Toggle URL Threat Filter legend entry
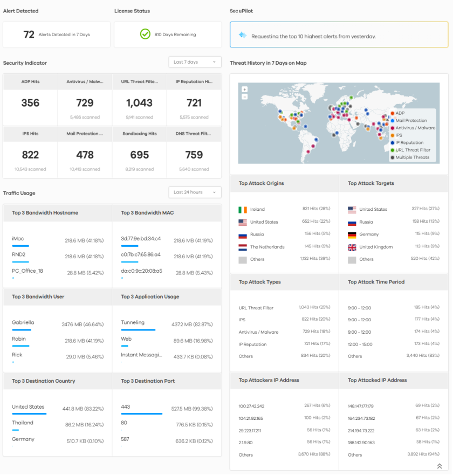Viewport: 453px width, 476px height. point(413,150)
